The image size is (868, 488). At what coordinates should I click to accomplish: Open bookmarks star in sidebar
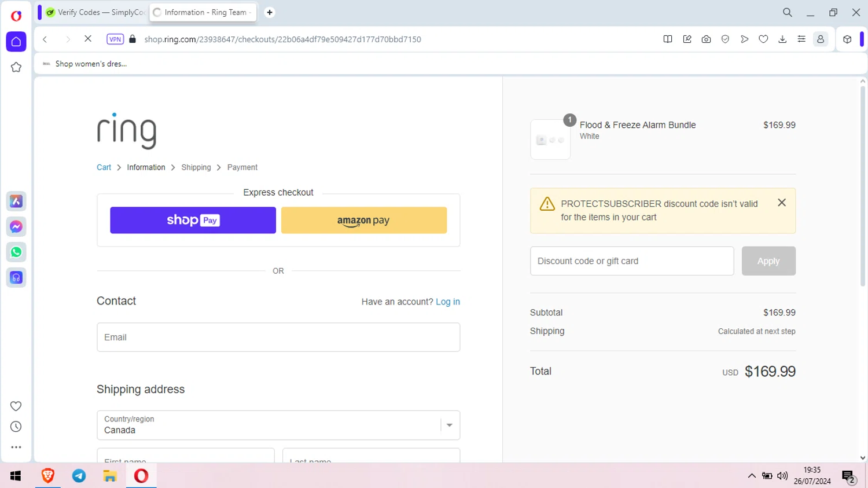(x=16, y=67)
